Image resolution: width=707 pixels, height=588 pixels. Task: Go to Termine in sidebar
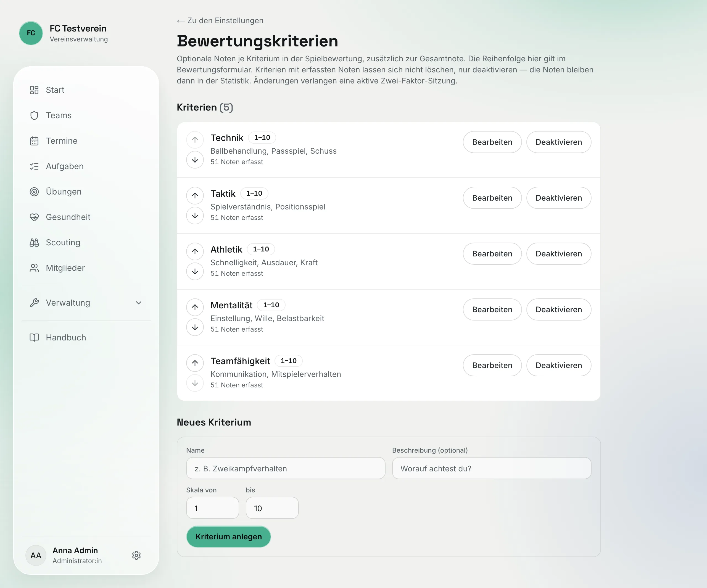point(86,141)
